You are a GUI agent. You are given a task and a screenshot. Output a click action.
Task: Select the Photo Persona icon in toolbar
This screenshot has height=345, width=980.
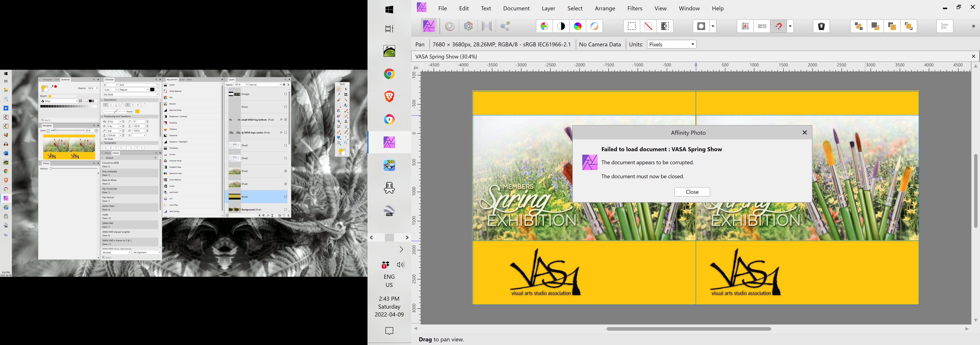[x=429, y=26]
